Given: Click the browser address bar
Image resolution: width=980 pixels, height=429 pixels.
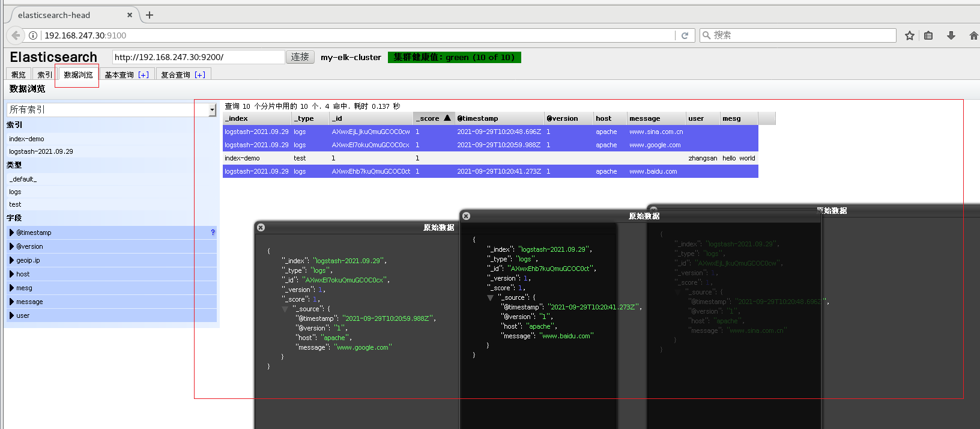Looking at the screenshot, I should [x=357, y=35].
